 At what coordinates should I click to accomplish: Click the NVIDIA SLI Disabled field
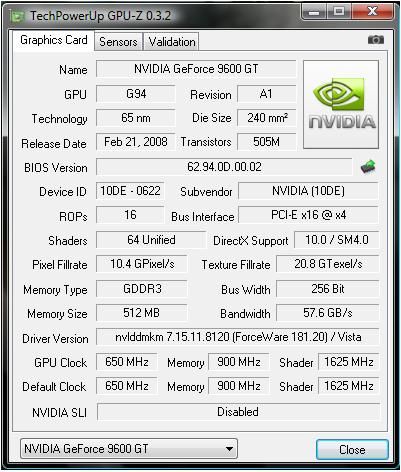pos(238,412)
